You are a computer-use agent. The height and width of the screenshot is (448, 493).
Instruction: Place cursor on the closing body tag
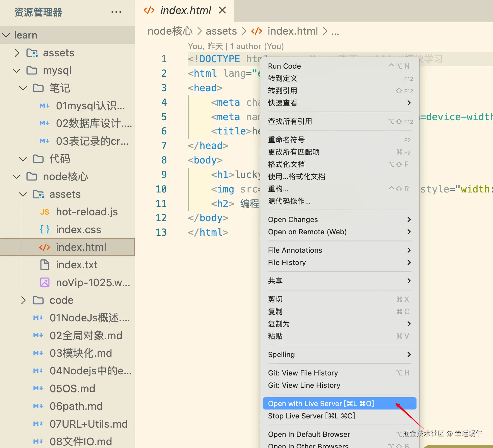[x=208, y=218]
